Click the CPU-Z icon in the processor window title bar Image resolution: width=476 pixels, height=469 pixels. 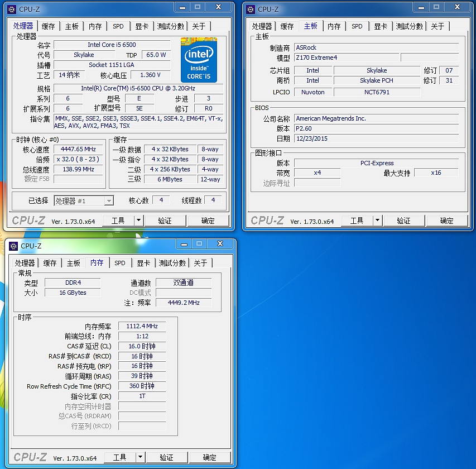pos(12,9)
